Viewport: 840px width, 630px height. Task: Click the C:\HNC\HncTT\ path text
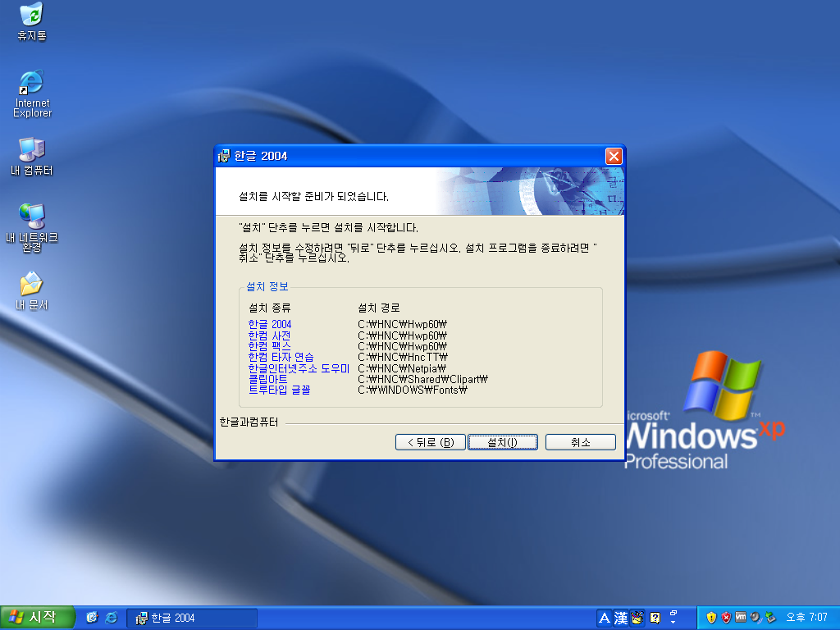(402, 357)
